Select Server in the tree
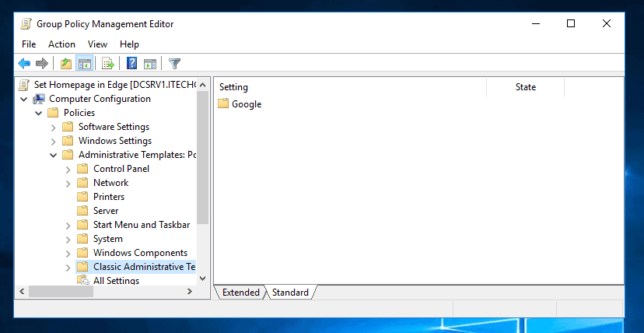Screen dimensions: 644x333 click(106, 210)
